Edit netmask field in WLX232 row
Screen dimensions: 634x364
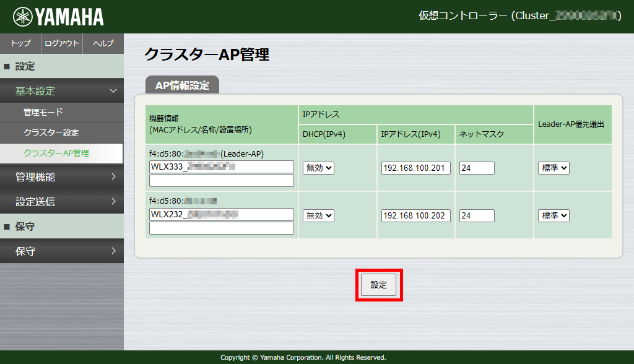[x=477, y=215]
